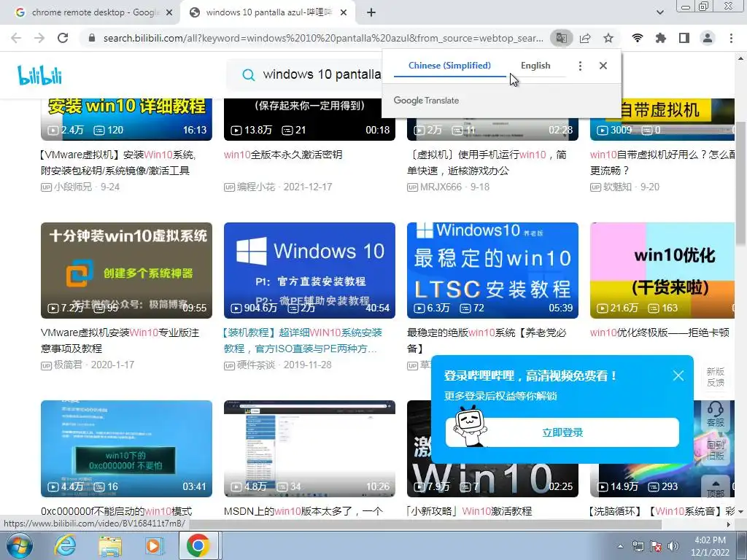Click the Chrome forward arrow
This screenshot has width=747, height=560.
(x=39, y=38)
